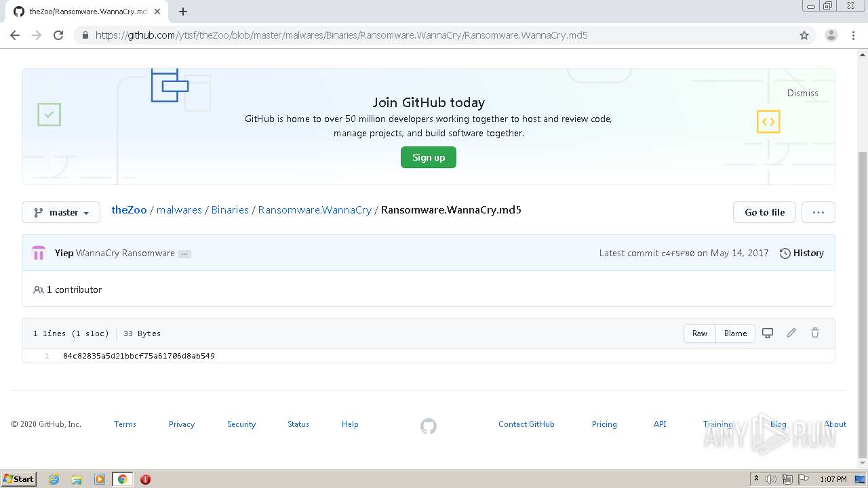
Task: Click the Go to file button
Action: click(765, 212)
